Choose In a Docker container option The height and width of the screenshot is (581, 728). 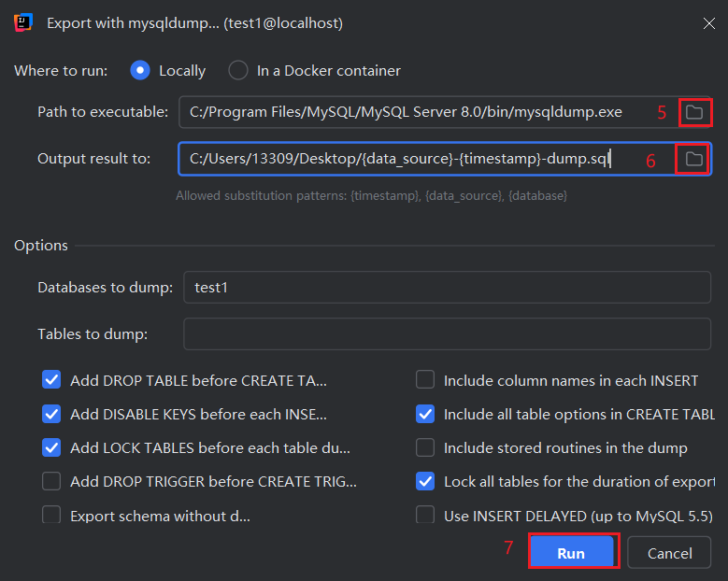point(238,71)
